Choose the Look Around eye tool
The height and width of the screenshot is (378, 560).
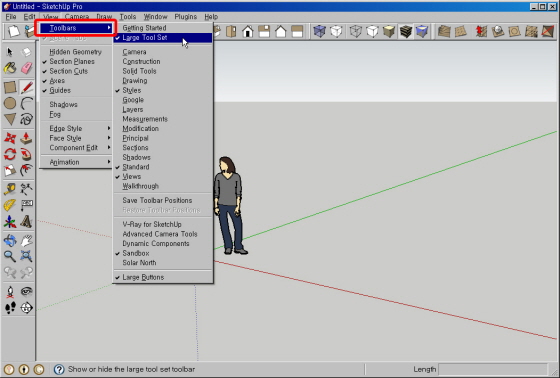tap(26, 292)
